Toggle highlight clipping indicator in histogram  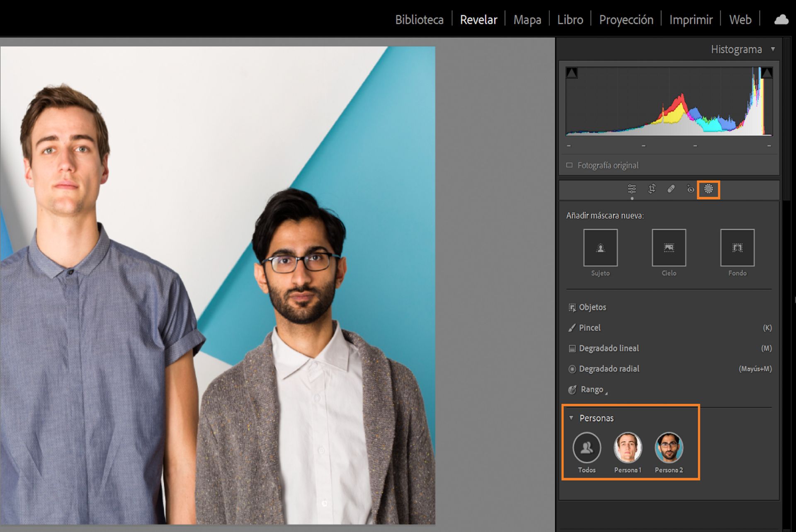coord(767,73)
